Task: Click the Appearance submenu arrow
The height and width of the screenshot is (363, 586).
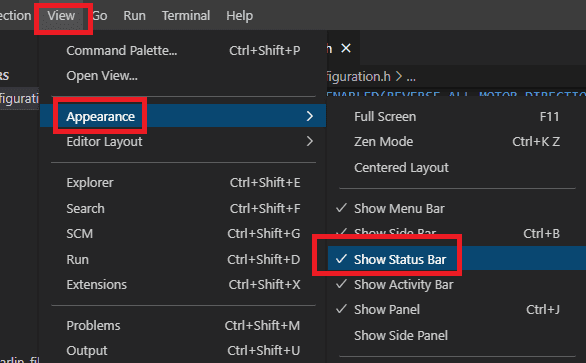Action: pyautogui.click(x=309, y=116)
